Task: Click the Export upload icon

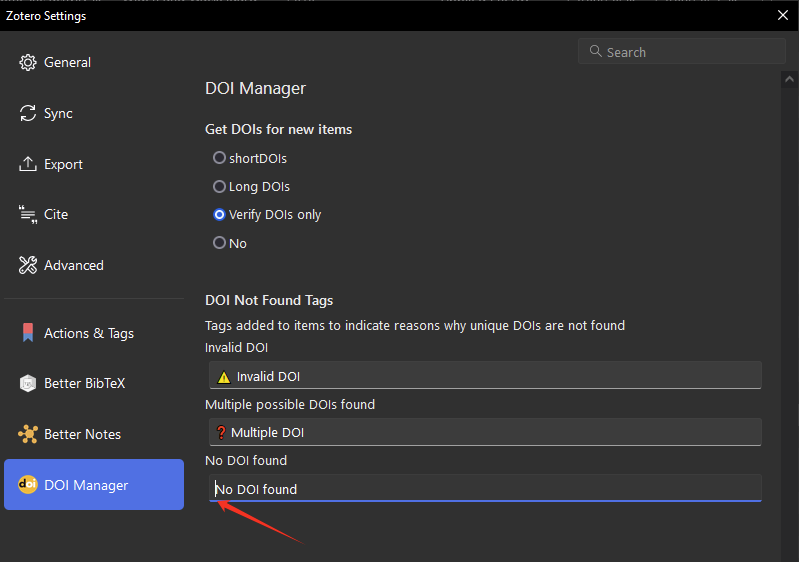Action: [28, 164]
